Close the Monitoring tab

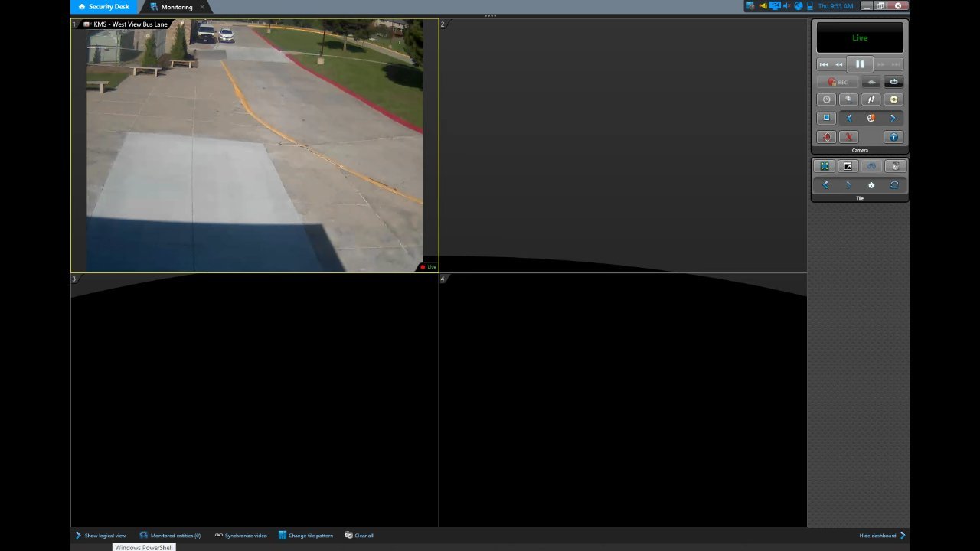(203, 7)
